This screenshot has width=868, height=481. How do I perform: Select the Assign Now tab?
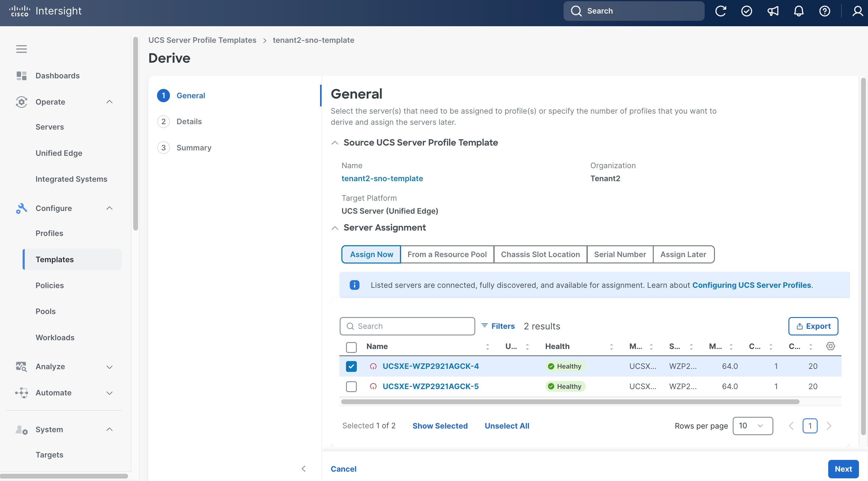click(371, 254)
